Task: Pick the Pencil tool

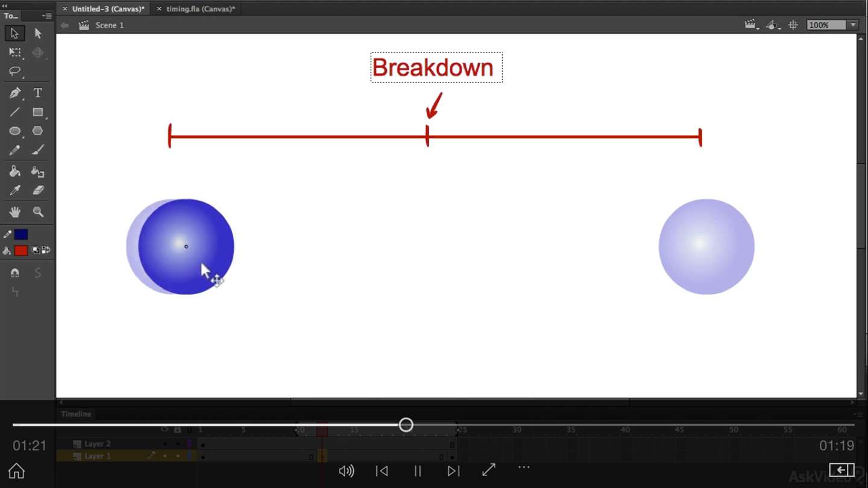Action: 14,150
